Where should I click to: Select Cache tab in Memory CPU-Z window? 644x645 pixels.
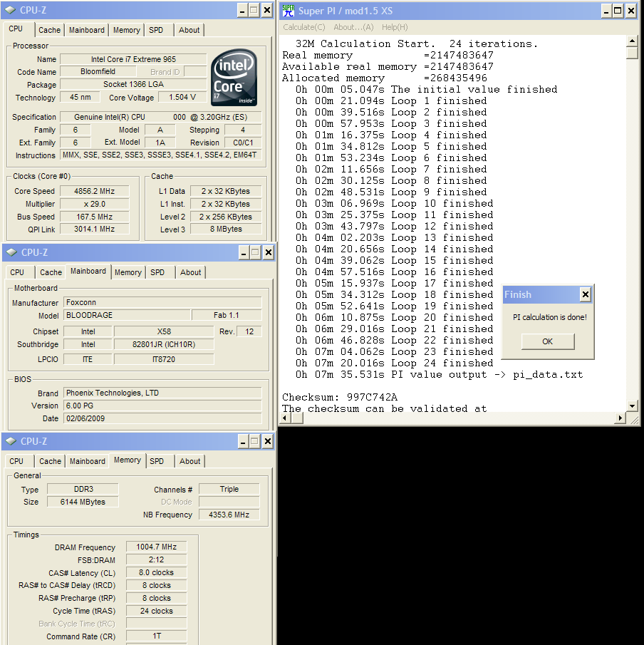point(50,461)
